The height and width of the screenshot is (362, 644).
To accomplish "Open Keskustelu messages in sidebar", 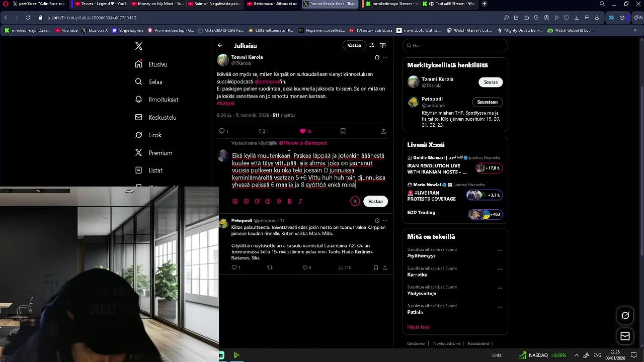I will pyautogui.click(x=155, y=117).
